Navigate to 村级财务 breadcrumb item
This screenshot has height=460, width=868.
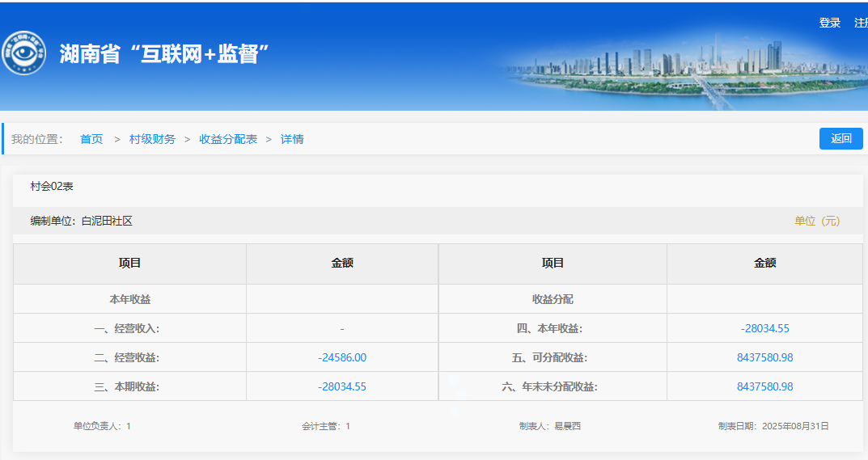coord(152,139)
